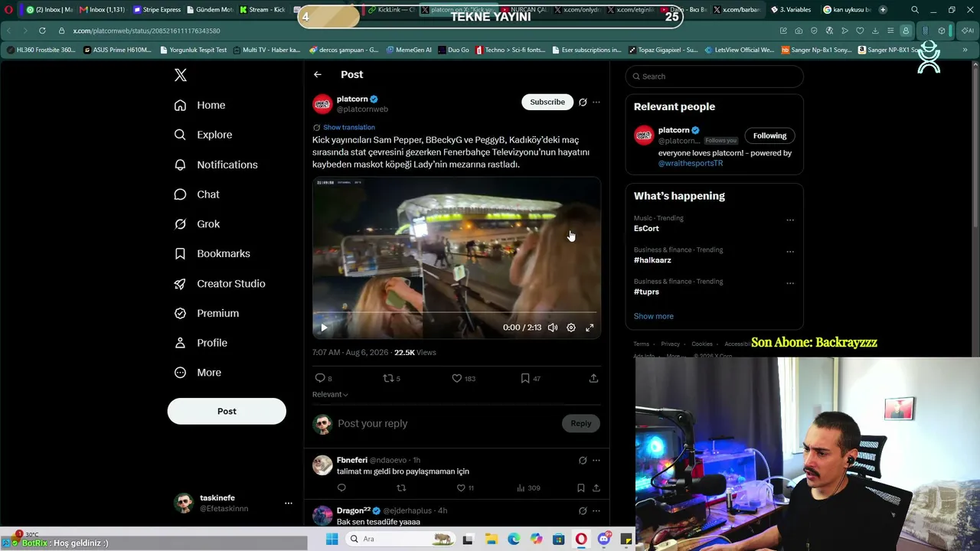Click the reply icon with 8 replies
980x551 pixels.
click(x=324, y=378)
